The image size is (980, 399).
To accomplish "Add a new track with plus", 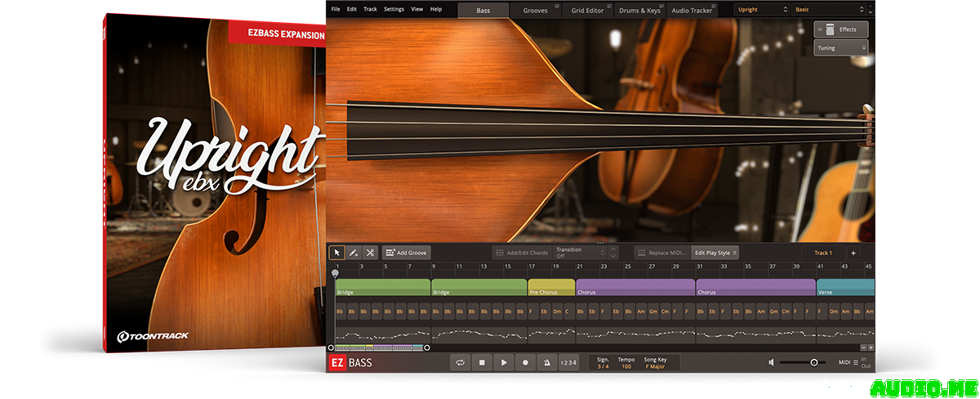I will (853, 253).
